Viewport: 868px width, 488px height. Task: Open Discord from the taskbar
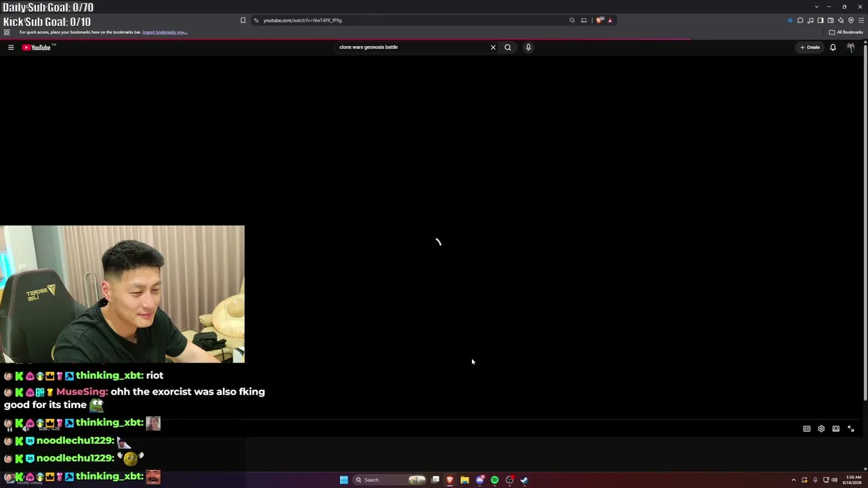[x=479, y=480]
